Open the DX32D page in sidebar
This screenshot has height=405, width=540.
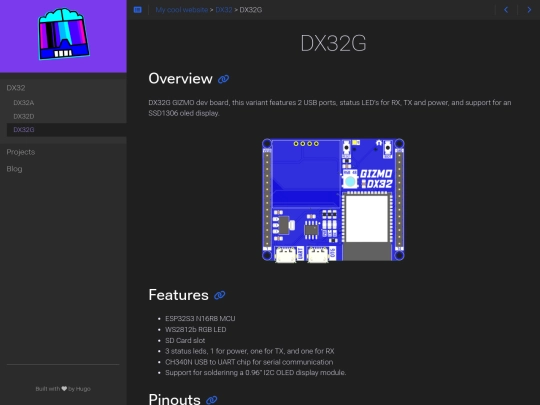(24, 116)
